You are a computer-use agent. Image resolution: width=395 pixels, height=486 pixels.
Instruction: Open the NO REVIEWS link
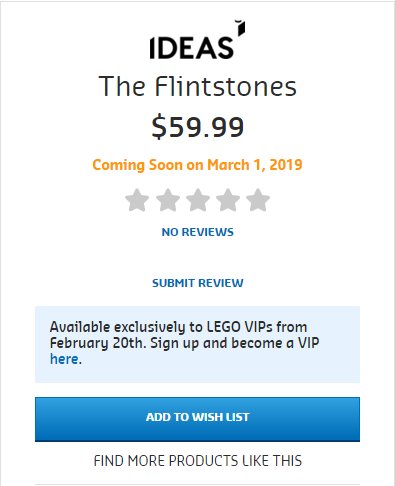click(x=198, y=232)
